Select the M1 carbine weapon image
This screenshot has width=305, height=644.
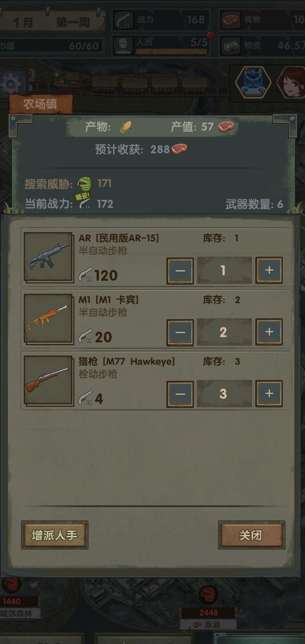pos(48,318)
